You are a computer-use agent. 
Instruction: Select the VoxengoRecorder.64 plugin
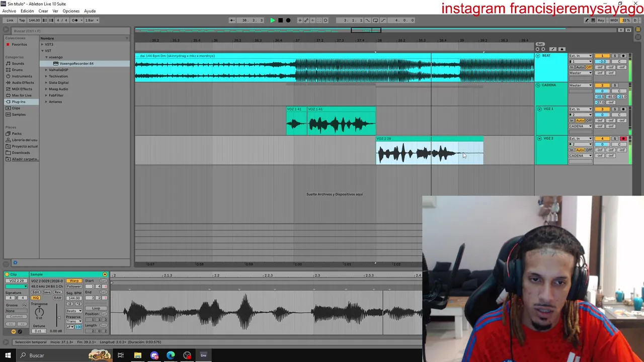pyautogui.click(x=76, y=63)
